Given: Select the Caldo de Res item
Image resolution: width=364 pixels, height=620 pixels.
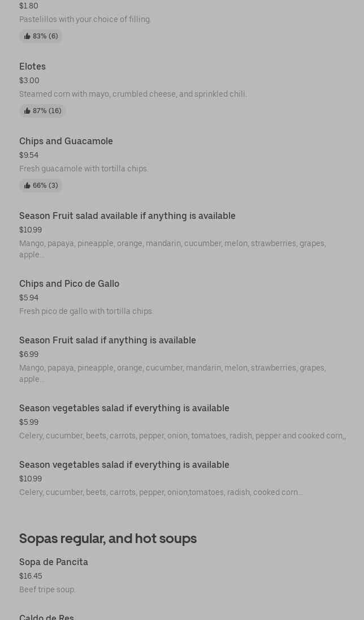Looking at the screenshot, I should click(46, 617).
